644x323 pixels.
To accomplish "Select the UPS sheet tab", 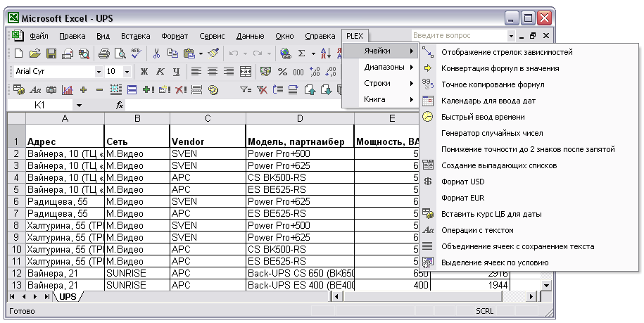I will pos(68,297).
